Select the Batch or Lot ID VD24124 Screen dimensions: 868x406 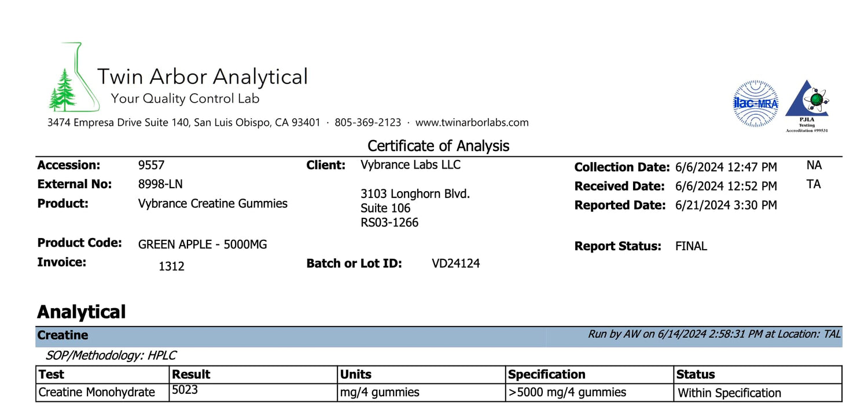(x=455, y=264)
